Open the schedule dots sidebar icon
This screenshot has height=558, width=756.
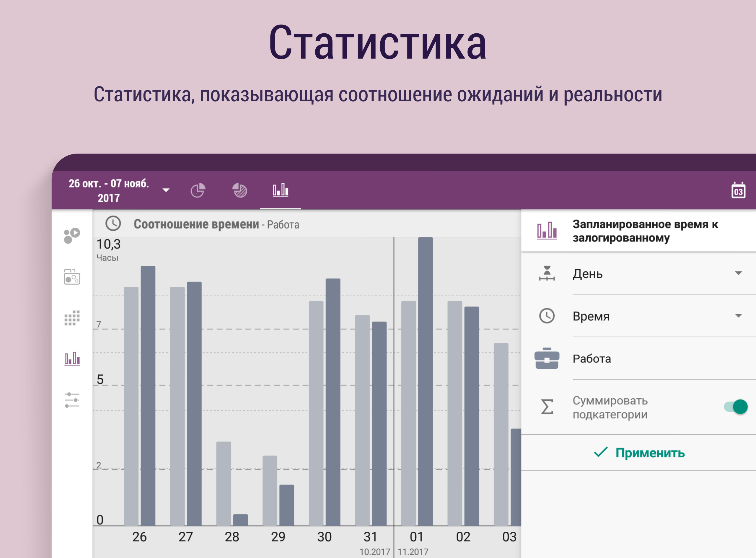click(x=72, y=277)
